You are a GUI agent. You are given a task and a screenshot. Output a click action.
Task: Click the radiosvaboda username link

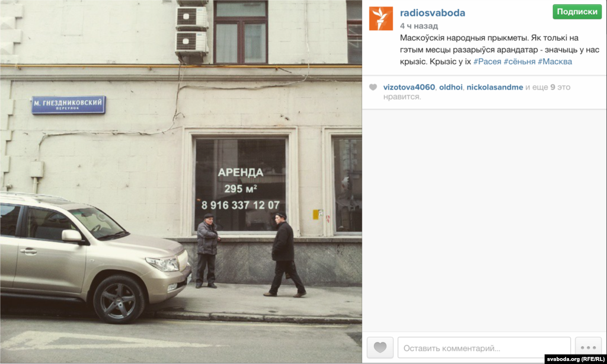(432, 13)
